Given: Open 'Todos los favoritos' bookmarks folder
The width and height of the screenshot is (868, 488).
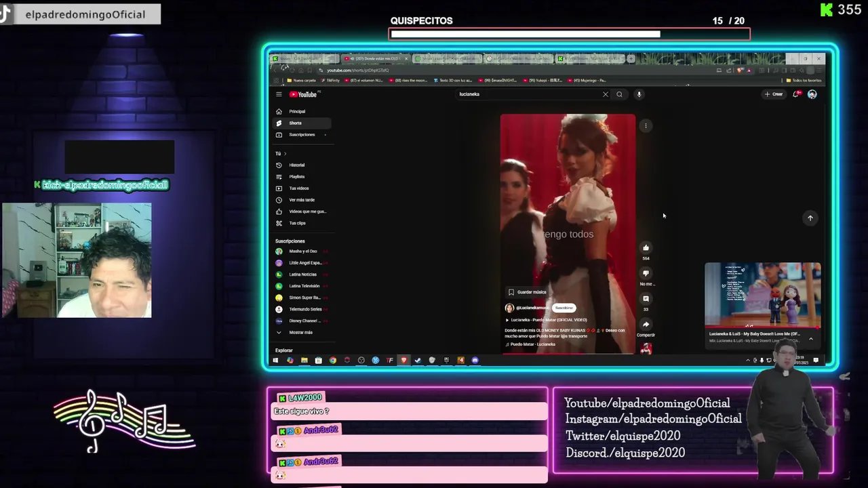Looking at the screenshot, I should (x=804, y=80).
